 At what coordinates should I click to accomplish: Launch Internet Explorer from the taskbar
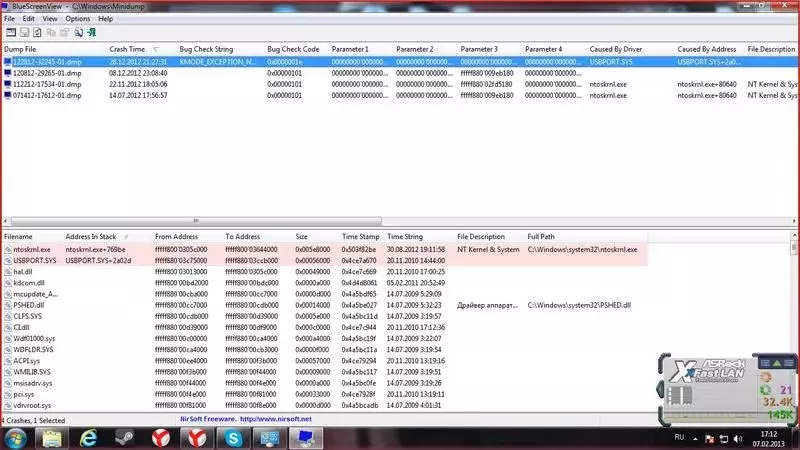point(88,438)
